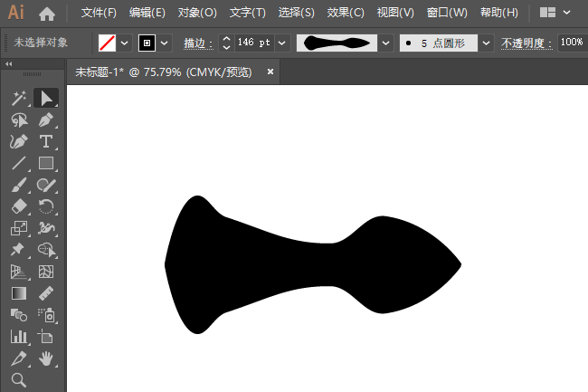Image resolution: width=588 pixels, height=392 pixels.
Task: Select the Blend tool
Action: click(19, 315)
